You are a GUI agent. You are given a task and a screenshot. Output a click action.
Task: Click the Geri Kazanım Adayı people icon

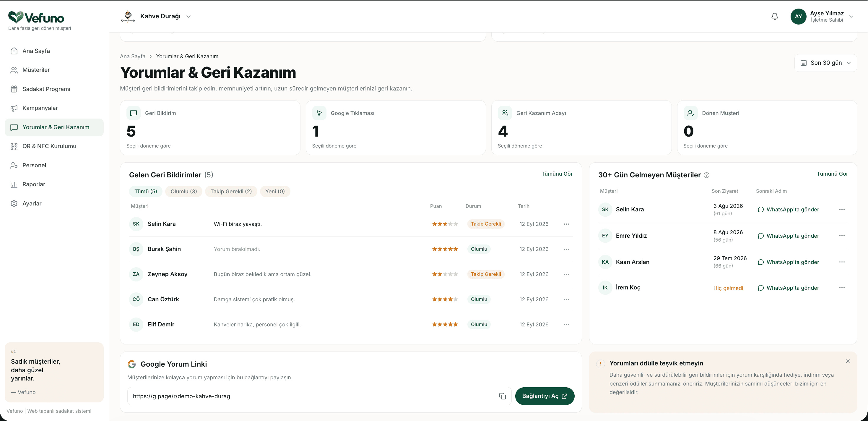(x=505, y=113)
